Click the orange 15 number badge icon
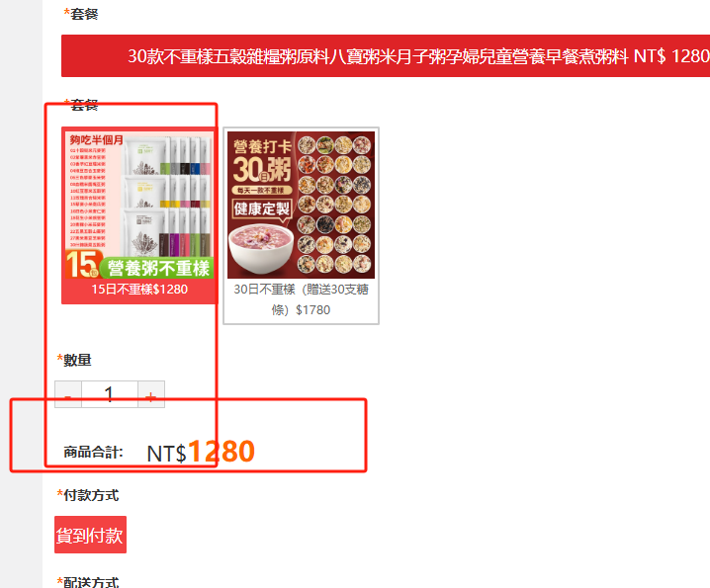The width and height of the screenshot is (710, 588). 81,264
